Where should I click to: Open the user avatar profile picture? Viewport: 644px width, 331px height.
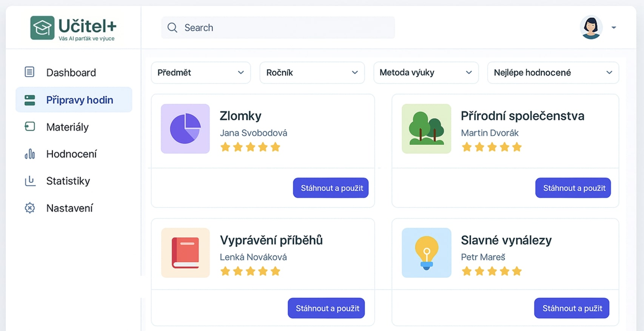click(x=591, y=27)
